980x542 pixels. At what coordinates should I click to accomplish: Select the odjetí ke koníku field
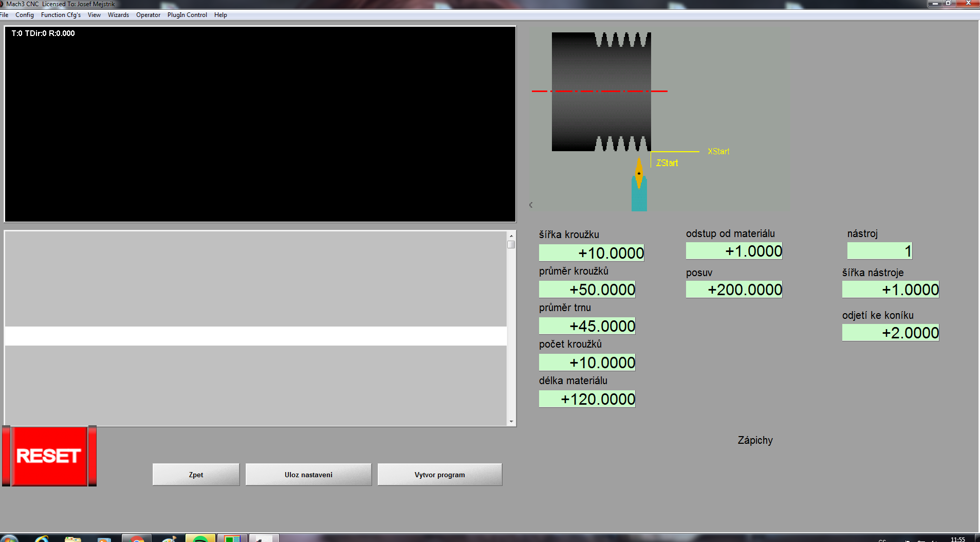[890, 333]
